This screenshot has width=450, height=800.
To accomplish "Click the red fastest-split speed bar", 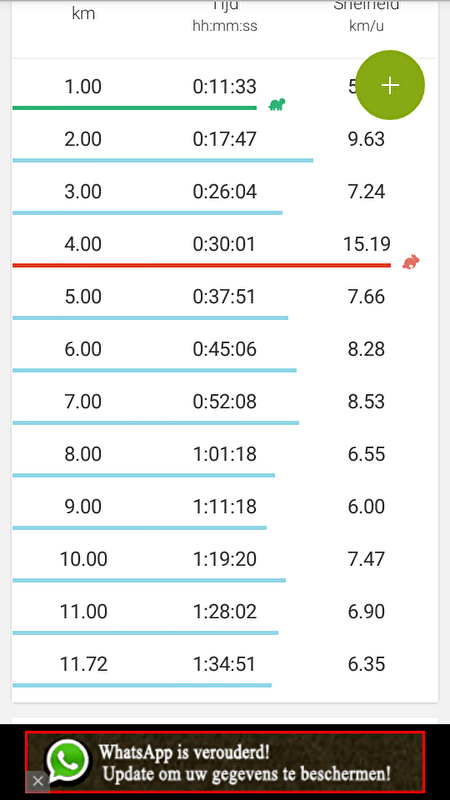I will click(202, 265).
